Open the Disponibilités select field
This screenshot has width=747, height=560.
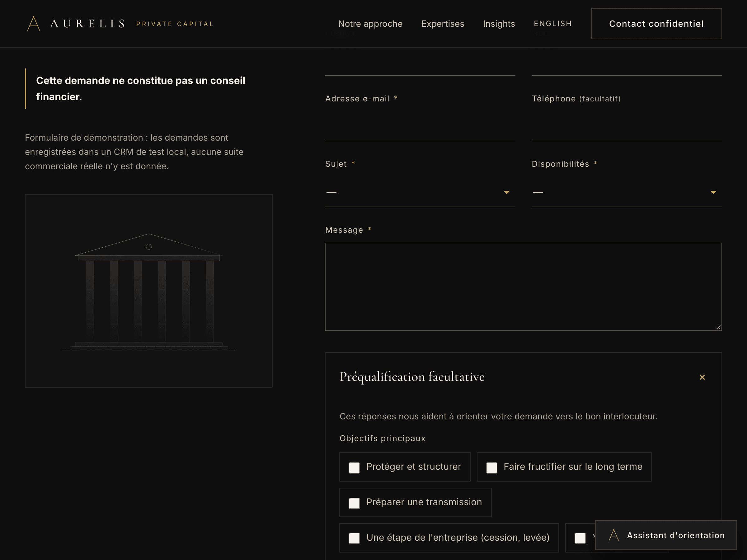click(x=627, y=192)
